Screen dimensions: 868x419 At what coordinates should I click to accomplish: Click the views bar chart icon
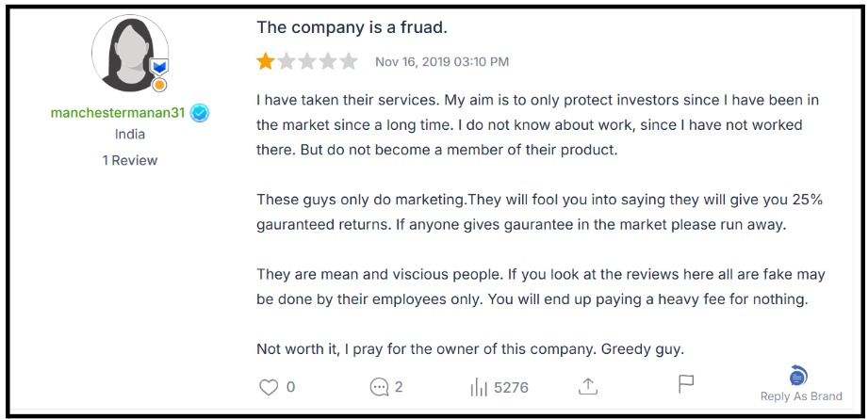tap(478, 386)
